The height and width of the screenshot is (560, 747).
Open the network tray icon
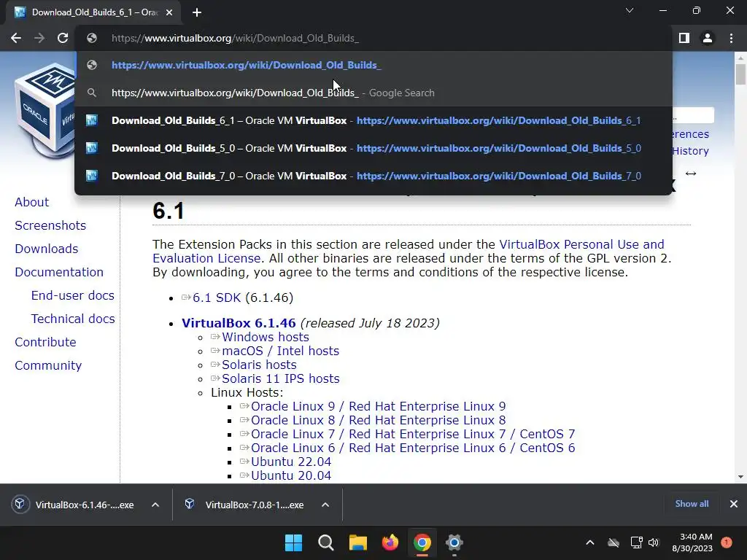point(636,542)
